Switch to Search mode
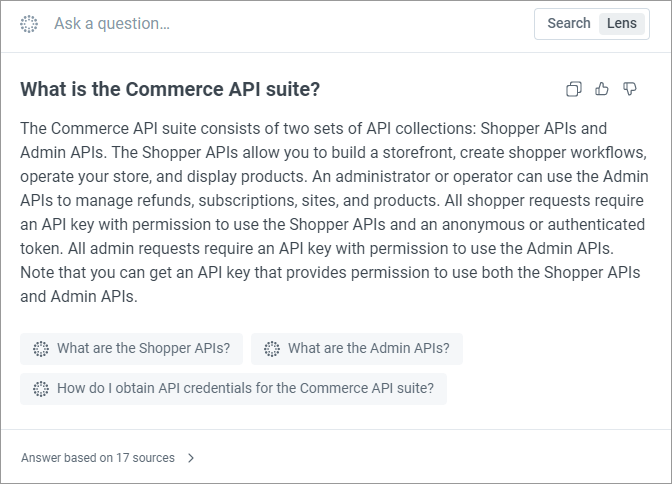 [x=569, y=23]
